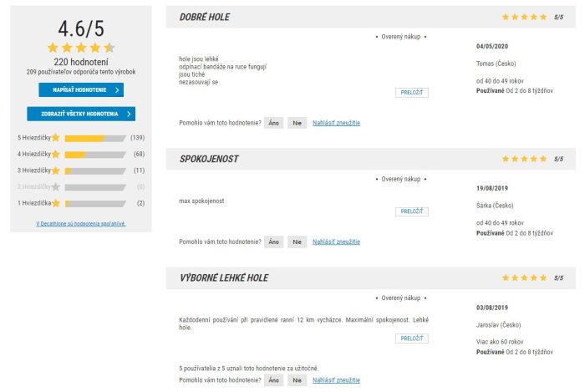Open the V Decathlone sú hodnotenia spoľahlivé link
Viewport: 585px width, 392px height.
[81, 224]
